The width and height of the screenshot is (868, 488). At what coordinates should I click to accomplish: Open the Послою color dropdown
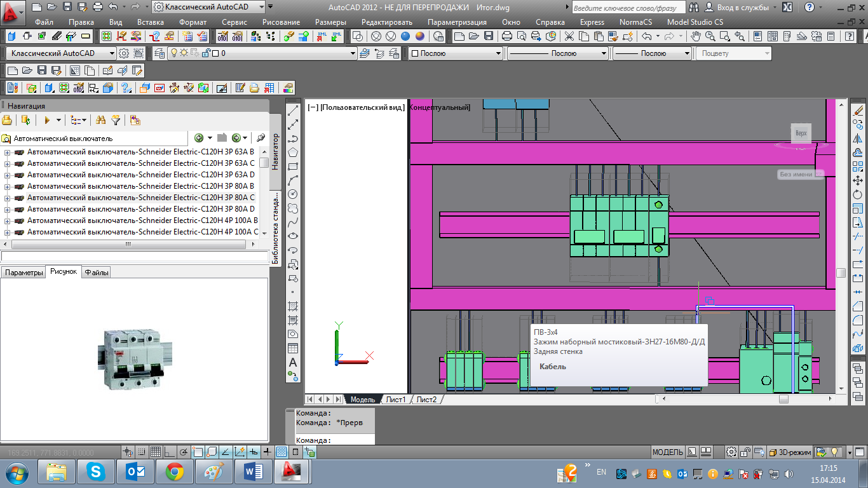tap(456, 53)
